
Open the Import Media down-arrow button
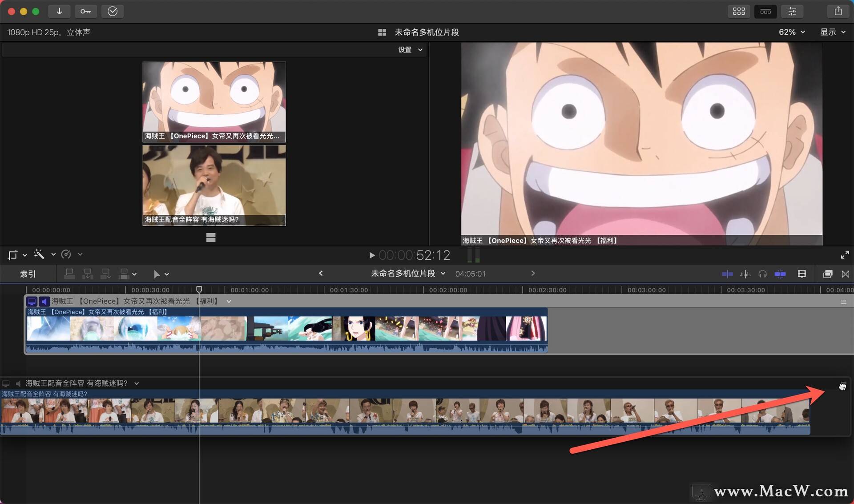click(59, 11)
